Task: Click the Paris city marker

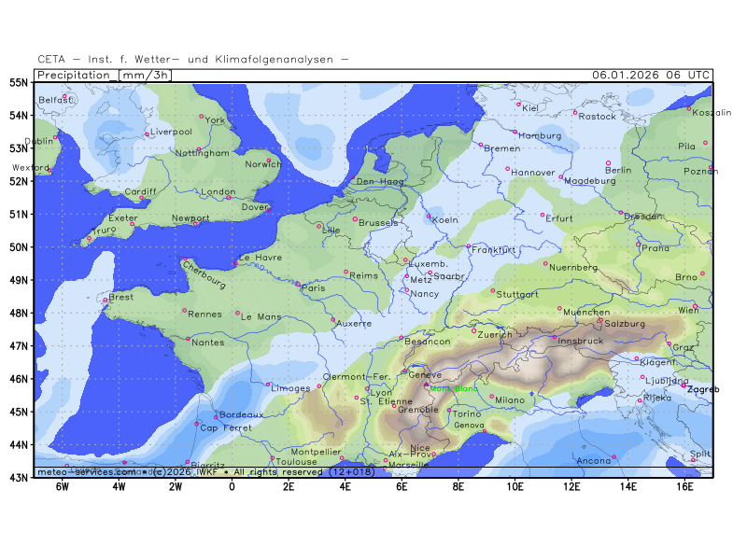Action: 298,284
